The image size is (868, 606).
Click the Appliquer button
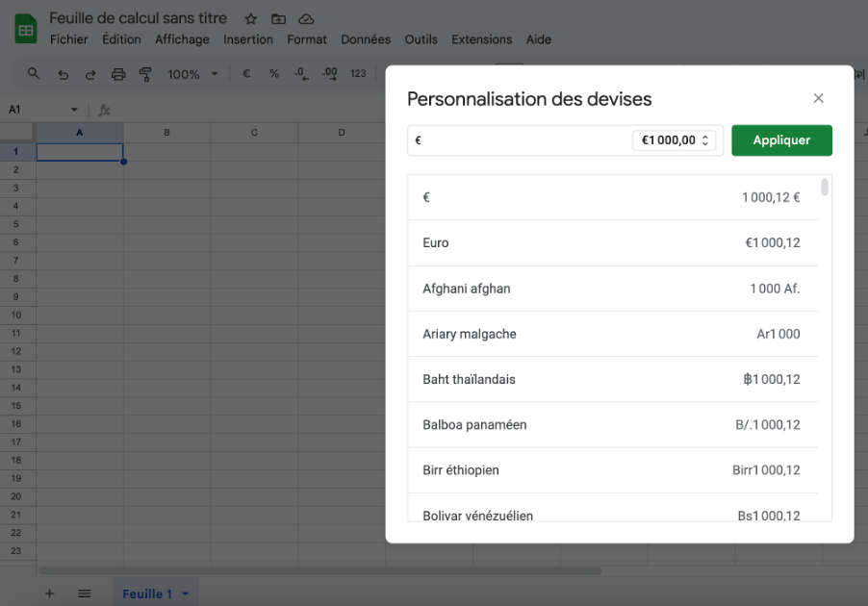point(781,139)
